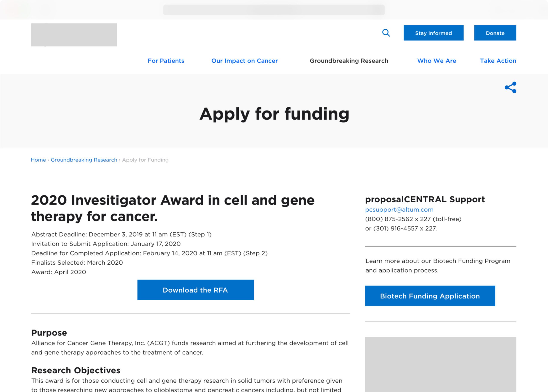Click the Stay Informed button
Screen dimensions: 548x392
pyautogui.click(x=433, y=33)
